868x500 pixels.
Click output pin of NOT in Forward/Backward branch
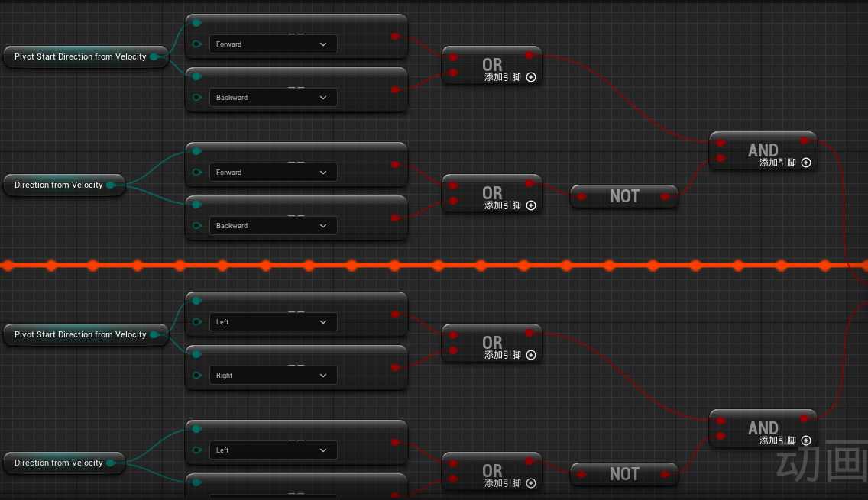[x=666, y=196]
